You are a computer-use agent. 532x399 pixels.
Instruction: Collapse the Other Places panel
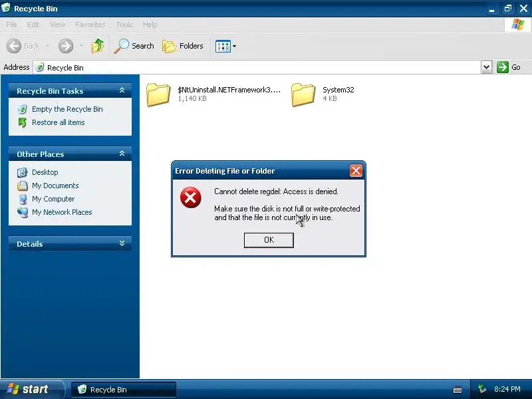tap(122, 154)
